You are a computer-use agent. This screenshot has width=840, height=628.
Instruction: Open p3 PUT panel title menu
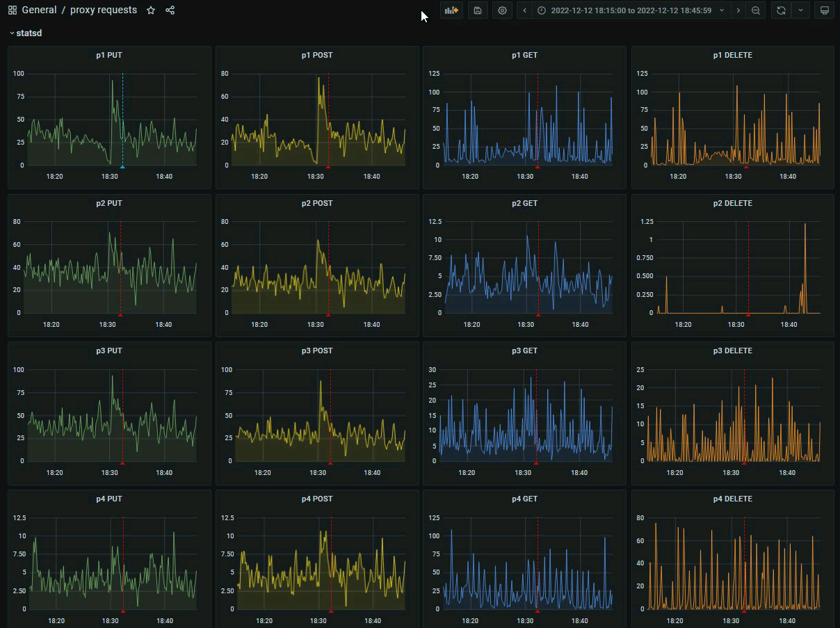coord(109,351)
